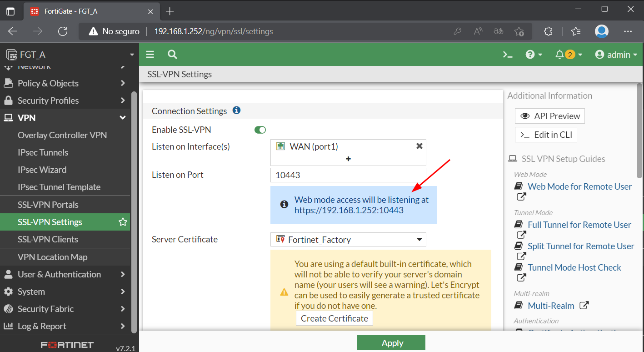Click the help question mark icon

pos(530,54)
